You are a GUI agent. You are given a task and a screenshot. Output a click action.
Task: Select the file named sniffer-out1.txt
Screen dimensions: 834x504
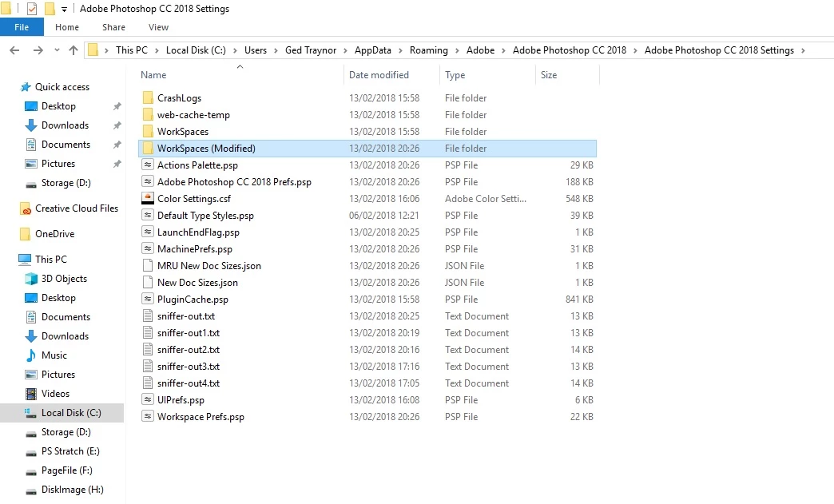coord(189,333)
